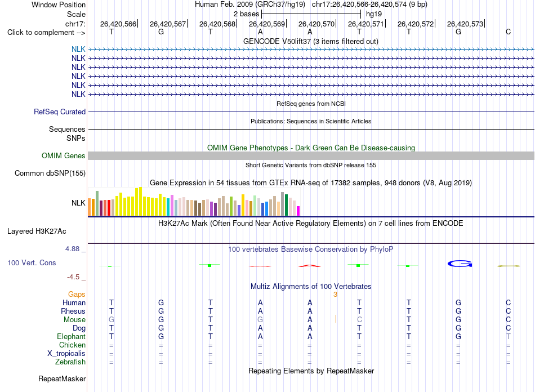Image resolution: width=535 pixels, height=392 pixels.
Task: Click position label 26,420,569
Action: [x=267, y=24]
